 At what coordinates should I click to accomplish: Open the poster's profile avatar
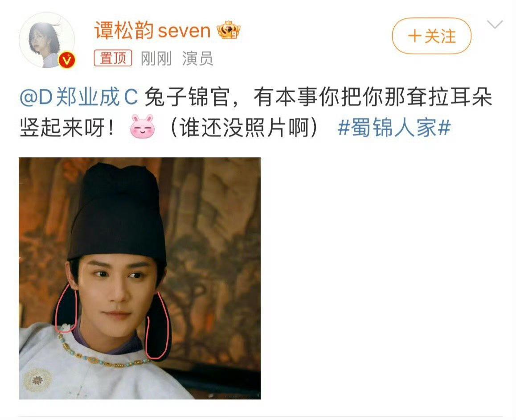click(47, 40)
